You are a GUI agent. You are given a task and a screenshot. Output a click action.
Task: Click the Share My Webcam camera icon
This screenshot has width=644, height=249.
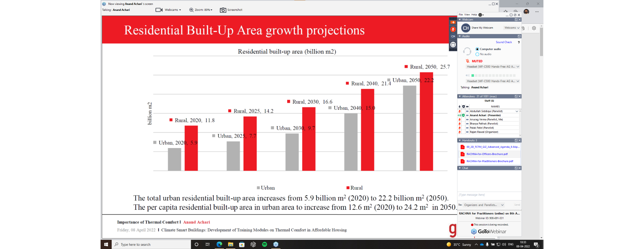[465, 28]
